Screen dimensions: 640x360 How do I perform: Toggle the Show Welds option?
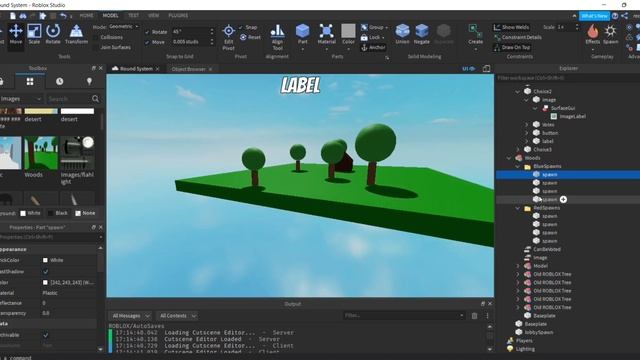pyautogui.click(x=511, y=27)
